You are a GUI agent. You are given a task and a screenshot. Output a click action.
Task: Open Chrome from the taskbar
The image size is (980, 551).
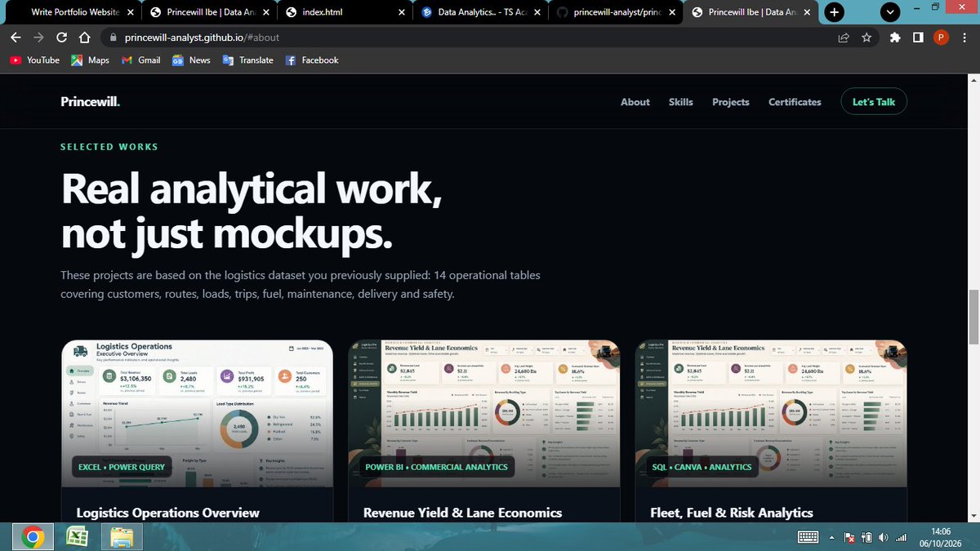[x=33, y=536]
